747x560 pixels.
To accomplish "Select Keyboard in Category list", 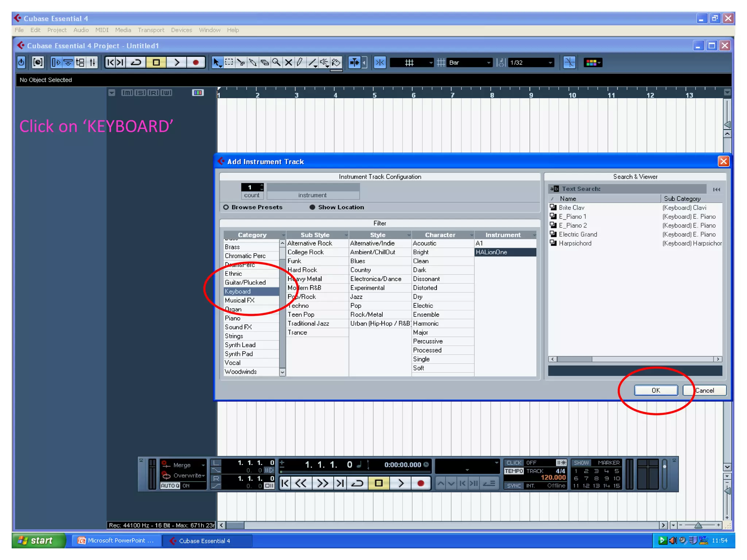I will point(251,291).
